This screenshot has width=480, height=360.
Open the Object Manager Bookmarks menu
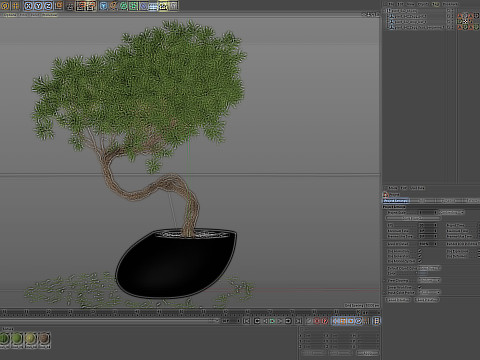pos(450,4)
